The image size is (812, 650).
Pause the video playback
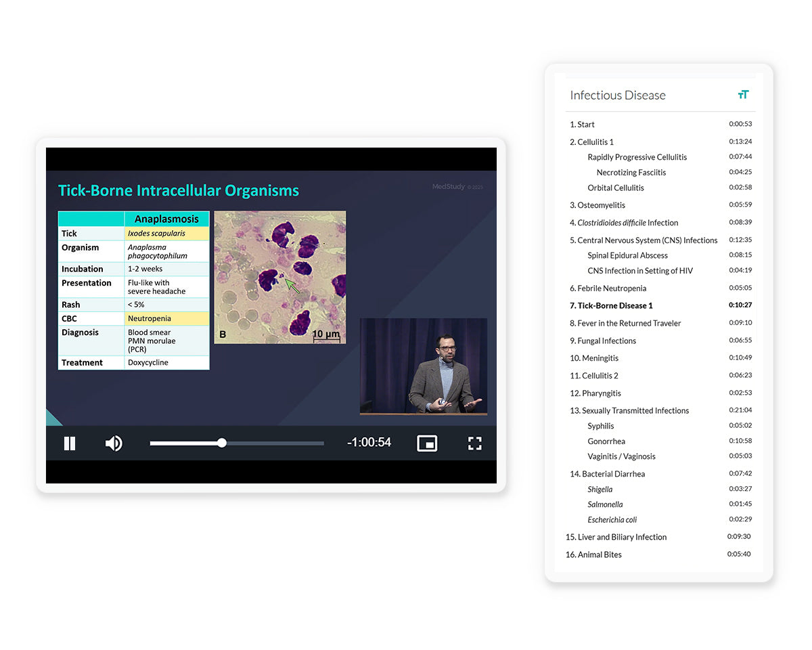pos(70,443)
